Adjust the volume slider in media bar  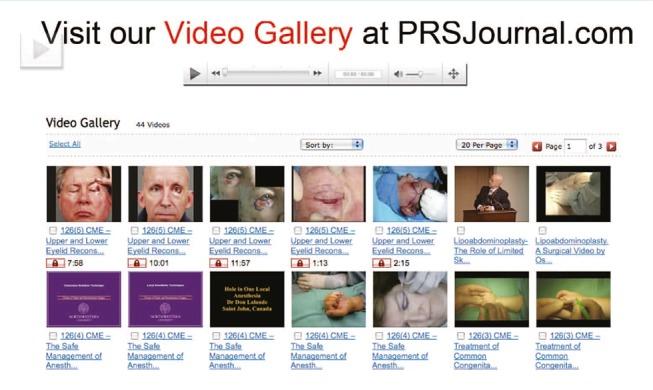[x=420, y=74]
